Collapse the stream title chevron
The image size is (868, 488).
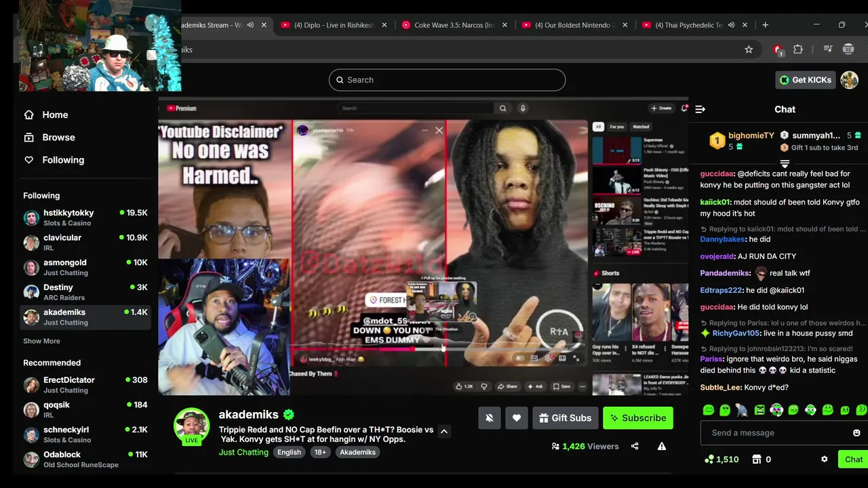coord(444,431)
